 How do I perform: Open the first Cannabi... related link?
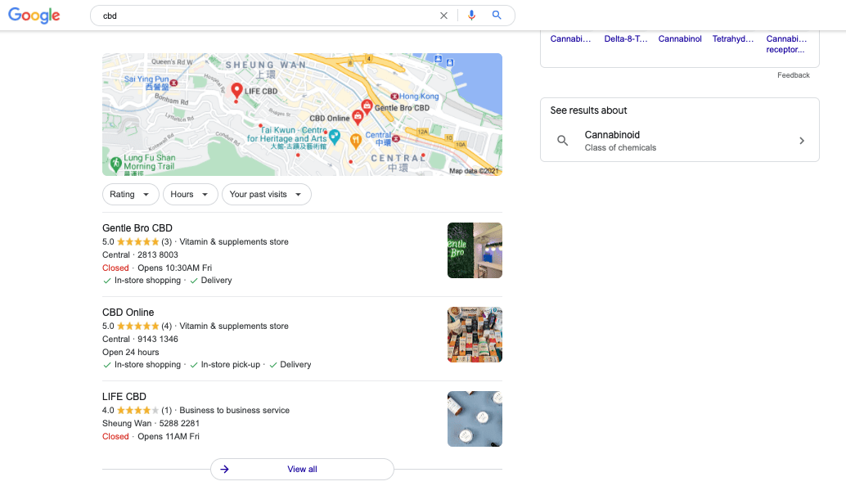point(570,38)
